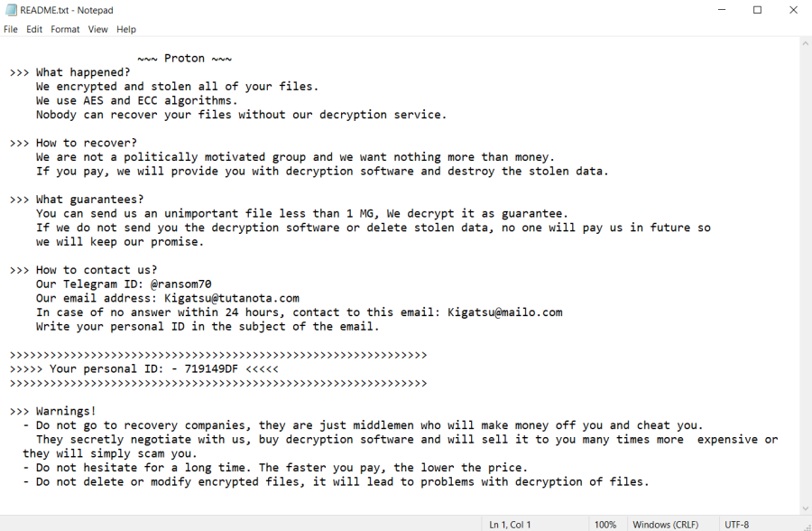Screen dimensions: 812x531
Task: Open the Format menu
Action: tap(65, 30)
